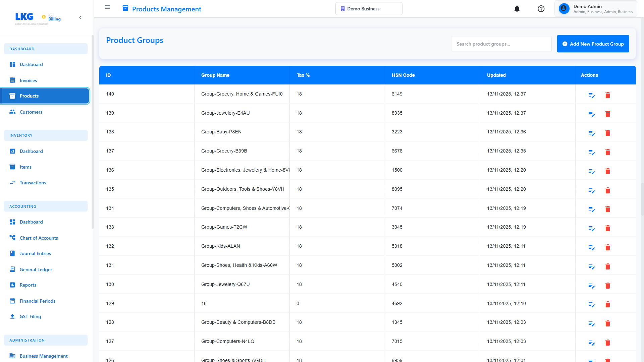
Task: Open Reports under Accounting
Action: click(28, 285)
